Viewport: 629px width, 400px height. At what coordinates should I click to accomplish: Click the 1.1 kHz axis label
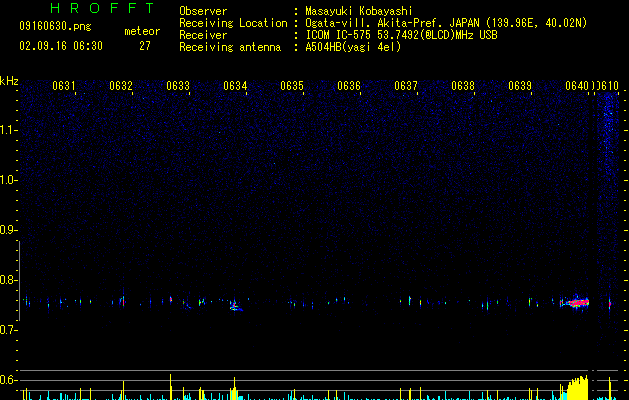coord(8,130)
